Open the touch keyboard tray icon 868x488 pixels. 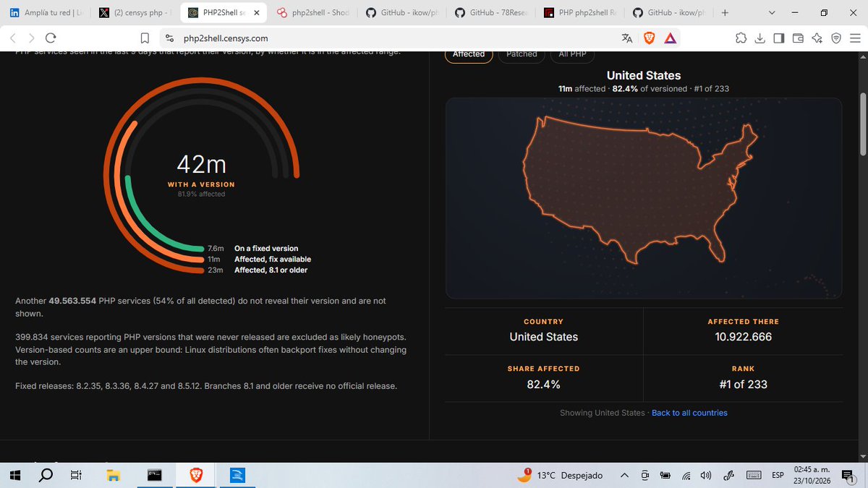pyautogui.click(x=754, y=475)
